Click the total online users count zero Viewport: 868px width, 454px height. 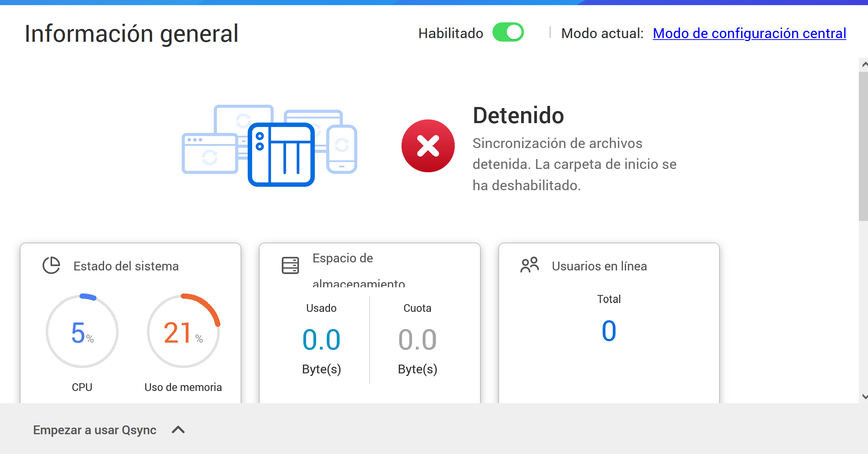609,331
